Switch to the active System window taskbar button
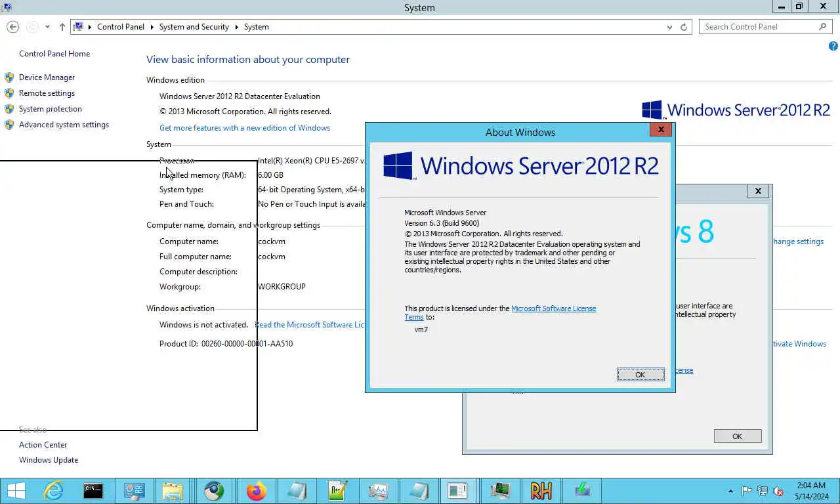 457,491
